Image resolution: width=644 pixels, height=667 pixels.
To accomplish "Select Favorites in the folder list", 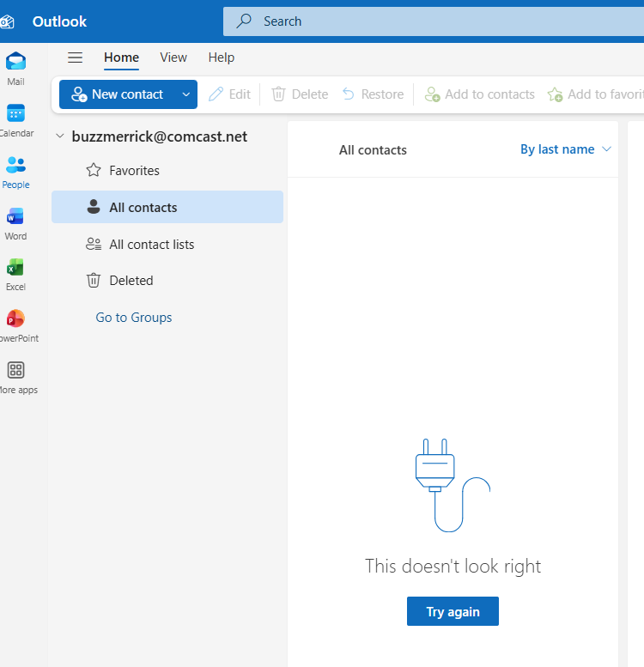I will (x=167, y=171).
